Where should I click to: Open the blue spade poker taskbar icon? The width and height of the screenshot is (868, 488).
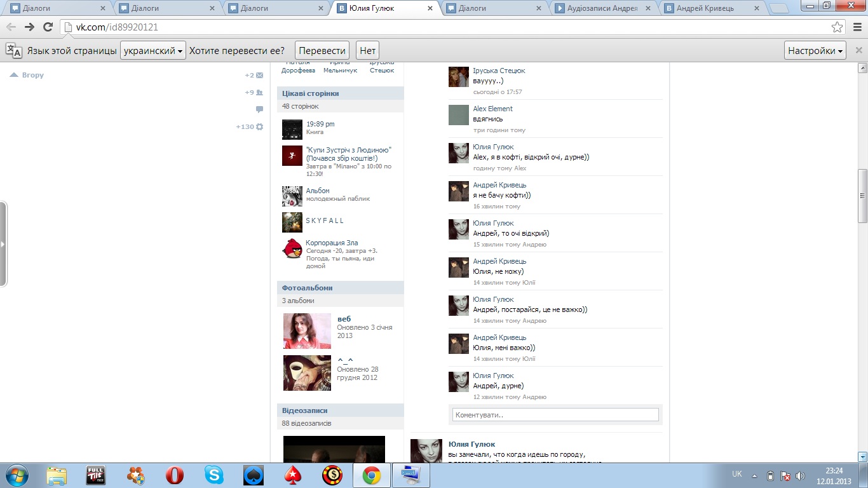click(x=254, y=475)
